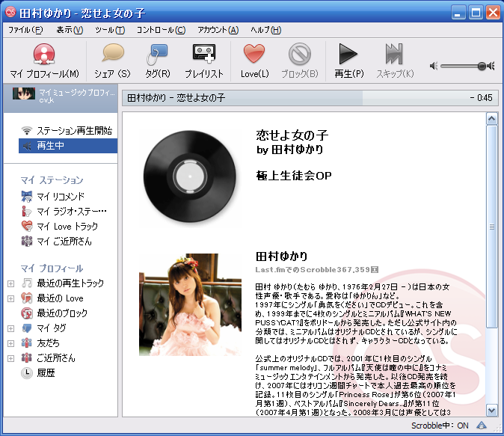Viewport: 504px width, 436px height.
Task: Click the people icon next to マイ ご近所さん station
Action: (x=27, y=241)
